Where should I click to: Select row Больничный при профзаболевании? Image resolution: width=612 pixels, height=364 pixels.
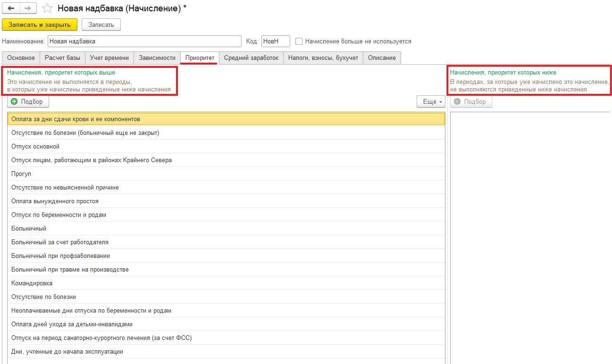point(226,256)
